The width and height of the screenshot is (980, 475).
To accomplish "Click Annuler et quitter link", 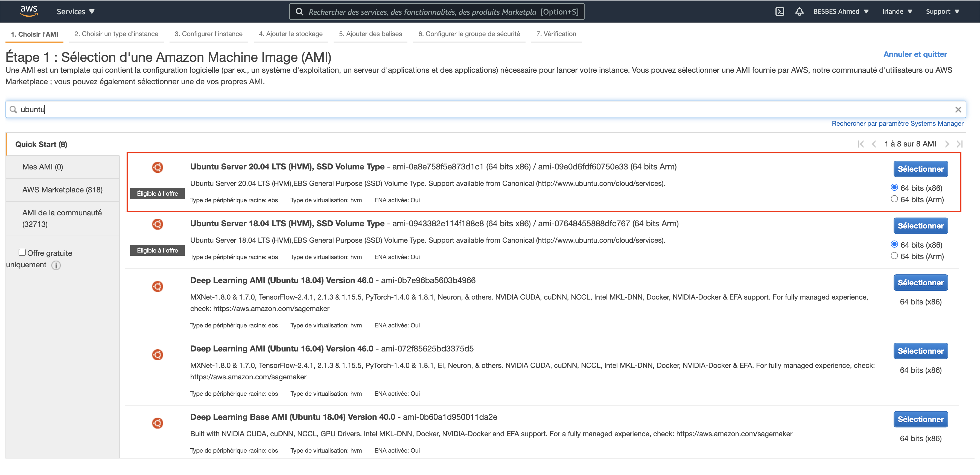I will point(915,54).
